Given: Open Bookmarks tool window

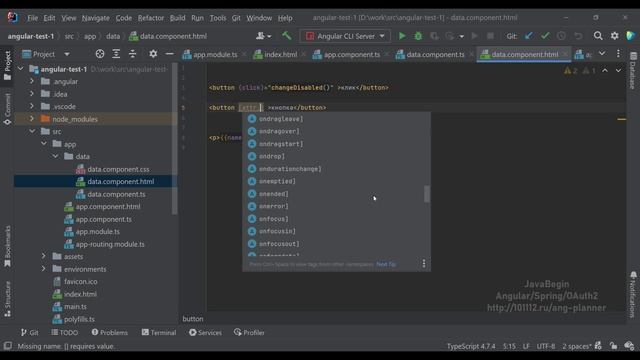Looking at the screenshot, I should tap(7, 247).
